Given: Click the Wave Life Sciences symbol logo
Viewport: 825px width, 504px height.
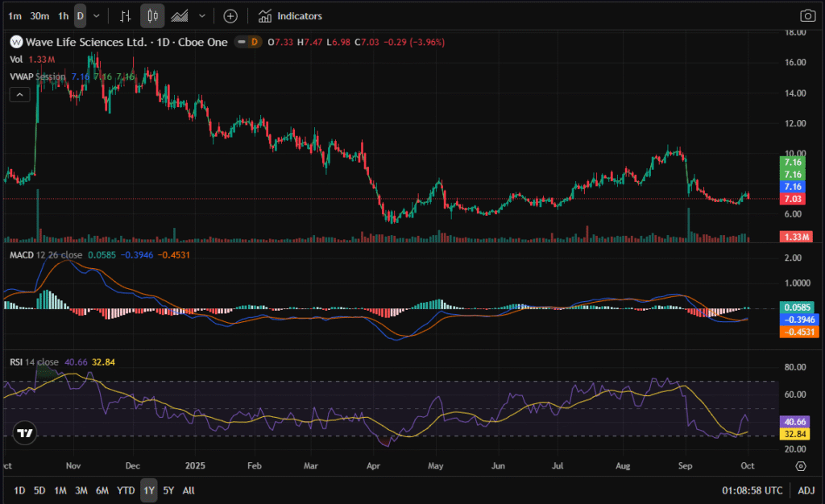Looking at the screenshot, I should coord(15,42).
